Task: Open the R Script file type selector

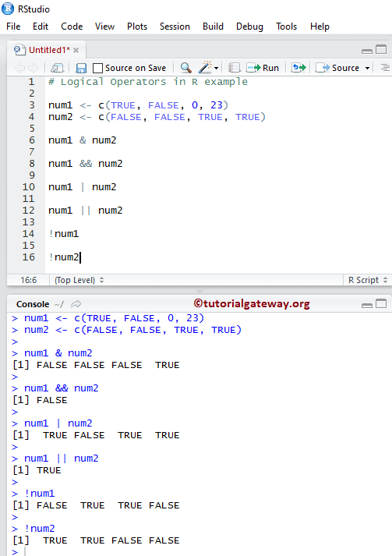Action: click(368, 280)
